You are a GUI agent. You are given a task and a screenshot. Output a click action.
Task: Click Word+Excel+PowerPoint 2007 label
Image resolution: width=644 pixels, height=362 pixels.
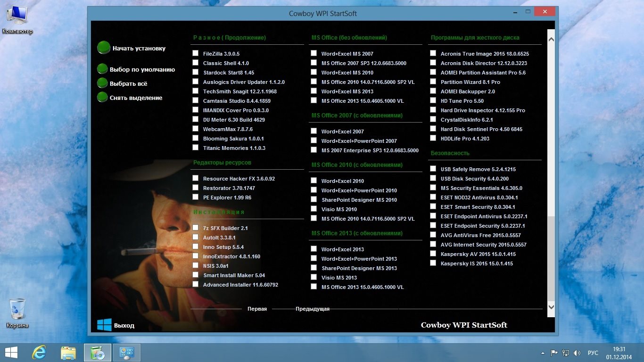click(359, 141)
